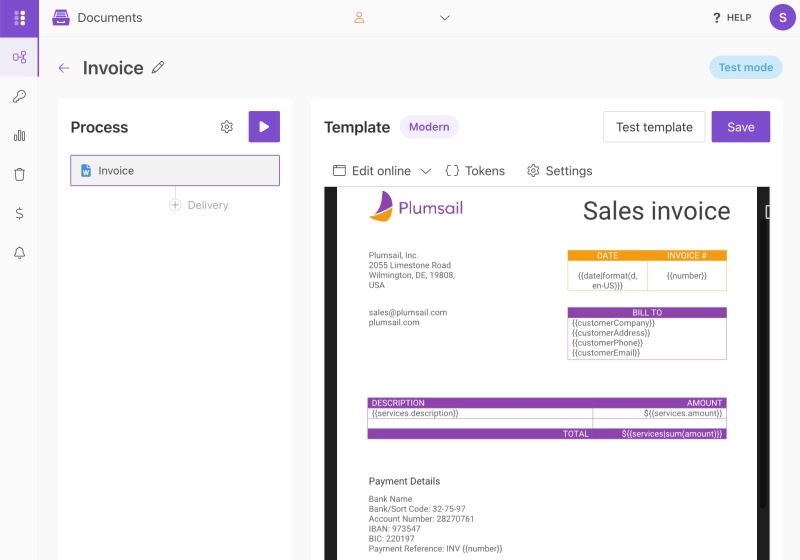Click the {{customerAddress}} token

click(611, 333)
